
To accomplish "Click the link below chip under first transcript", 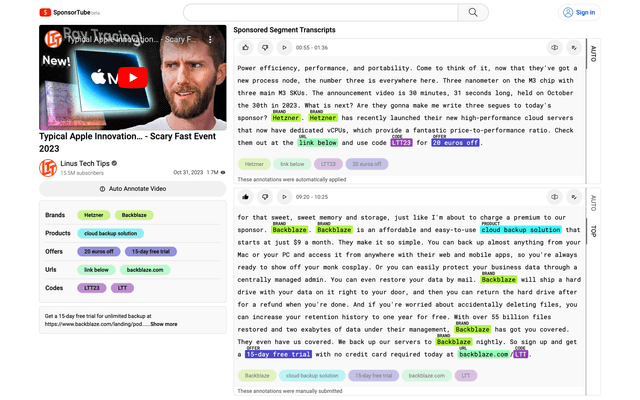I will tap(292, 164).
